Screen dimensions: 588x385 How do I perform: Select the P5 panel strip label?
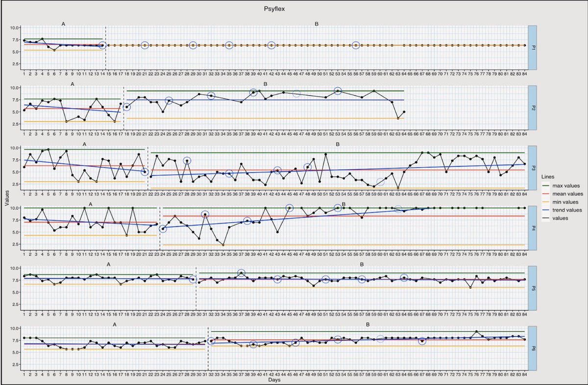pyautogui.click(x=533, y=288)
